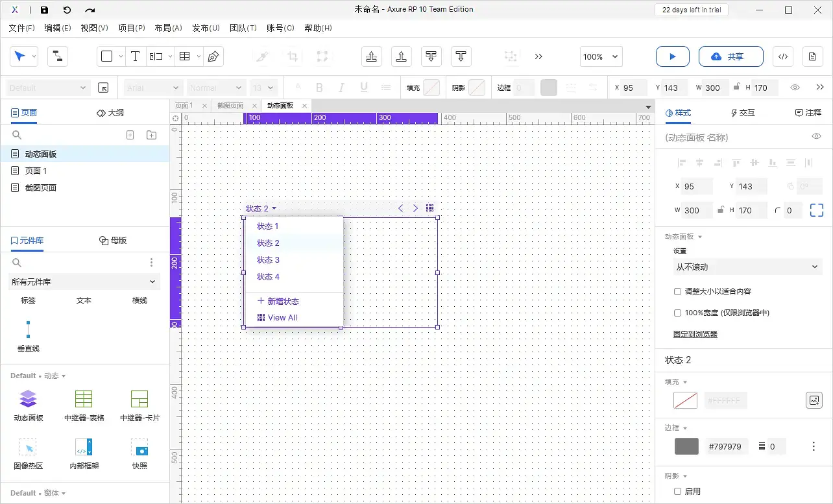833x504 pixels.
Task: Open grid view of panel states
Action: (x=429, y=208)
